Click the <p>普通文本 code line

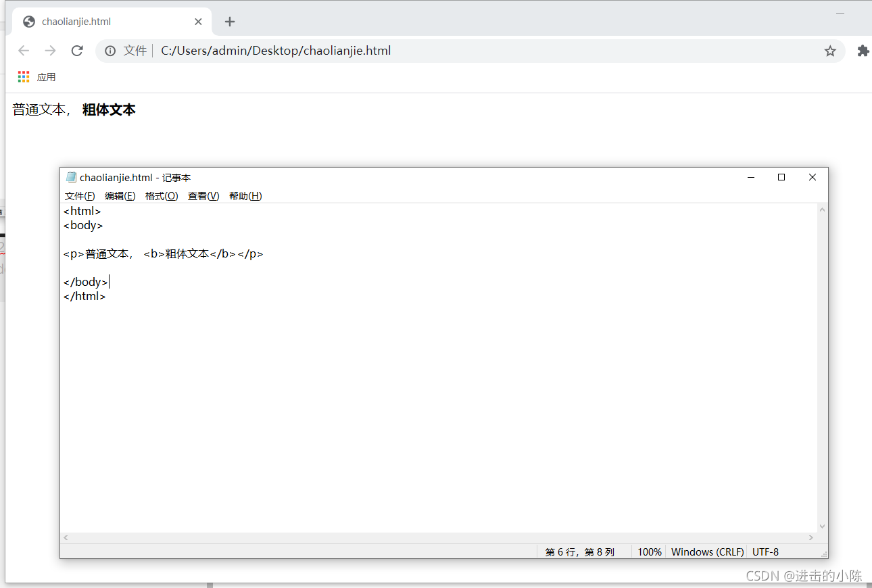point(163,254)
